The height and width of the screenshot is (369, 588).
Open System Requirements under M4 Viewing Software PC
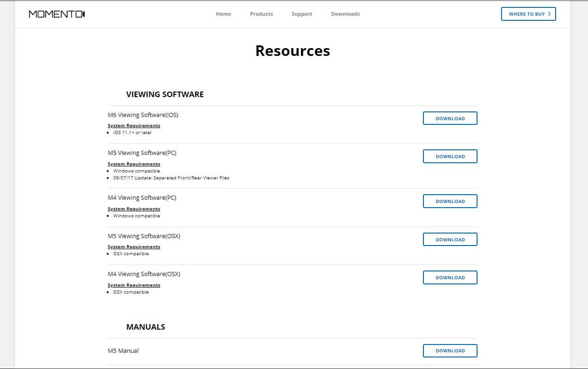coord(134,209)
